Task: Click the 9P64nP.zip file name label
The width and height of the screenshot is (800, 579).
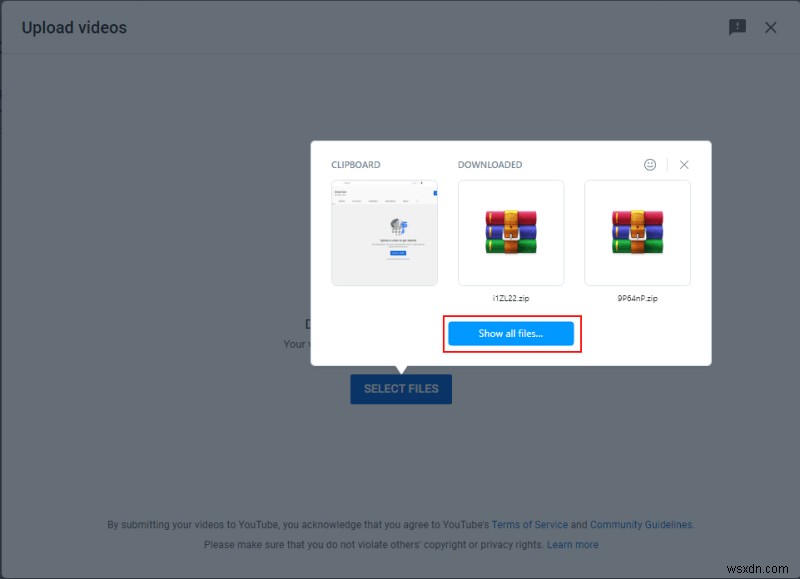Action: coord(637,296)
